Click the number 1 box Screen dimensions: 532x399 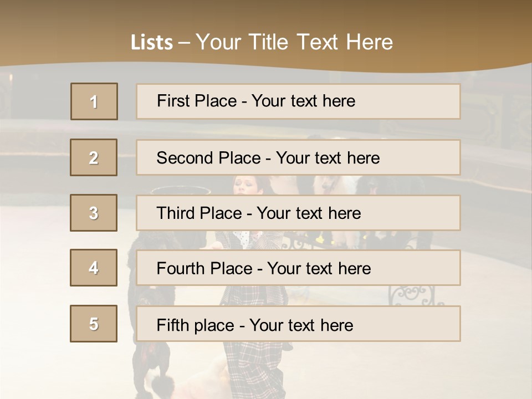click(x=94, y=101)
